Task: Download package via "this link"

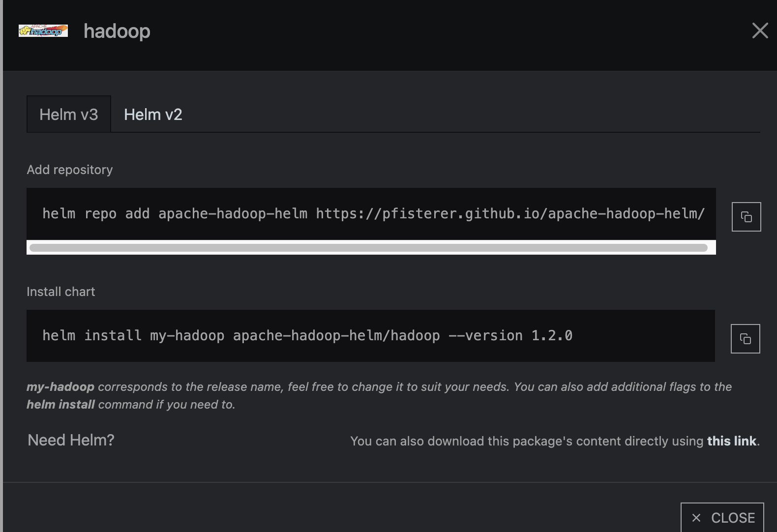Action: coord(731,441)
